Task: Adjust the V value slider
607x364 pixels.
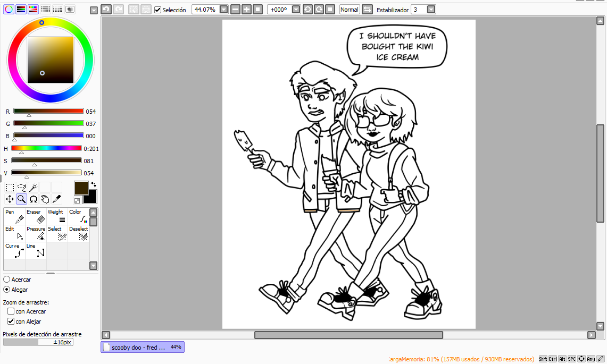Action: tap(46, 173)
